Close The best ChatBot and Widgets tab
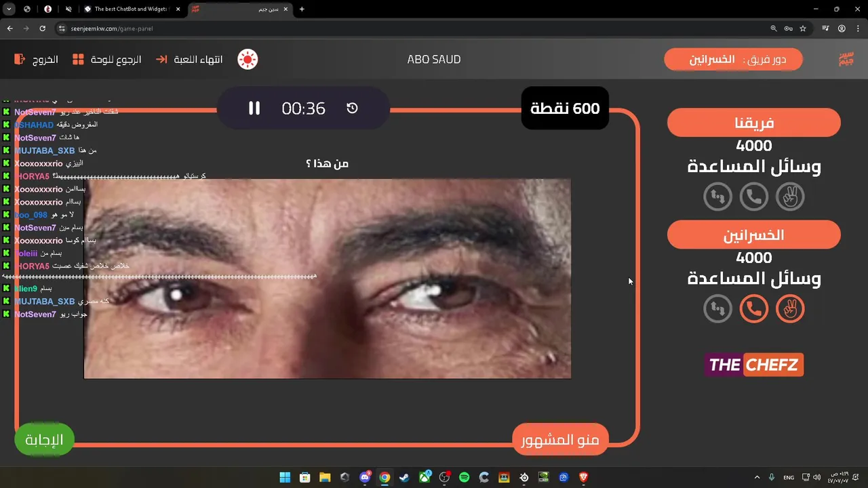Screen dimensions: 868x488 click(x=178, y=9)
